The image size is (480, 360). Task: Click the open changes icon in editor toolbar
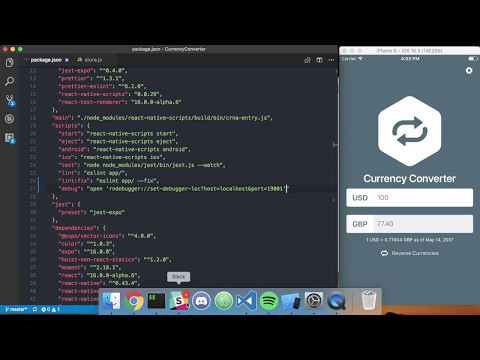(x=307, y=60)
